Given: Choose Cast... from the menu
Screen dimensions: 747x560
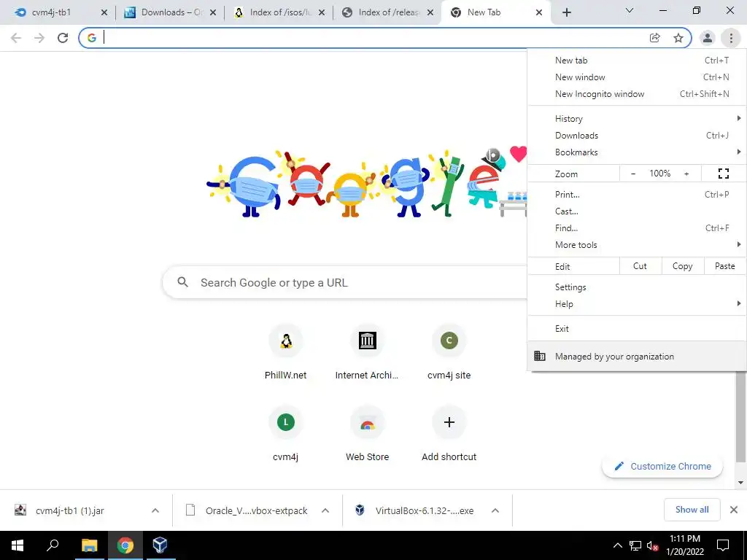Looking at the screenshot, I should point(637,211).
